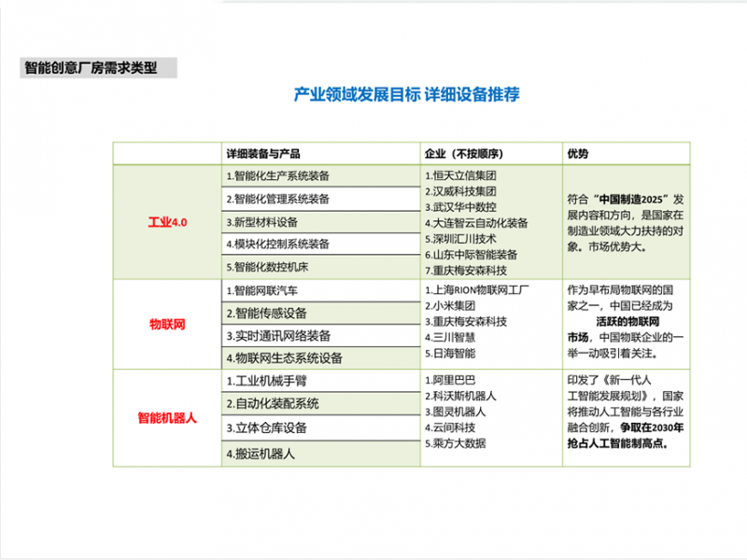Image resolution: width=747 pixels, height=560 pixels.
Task: Select company 3.图灵机器人
Action: pyautogui.click(x=456, y=412)
